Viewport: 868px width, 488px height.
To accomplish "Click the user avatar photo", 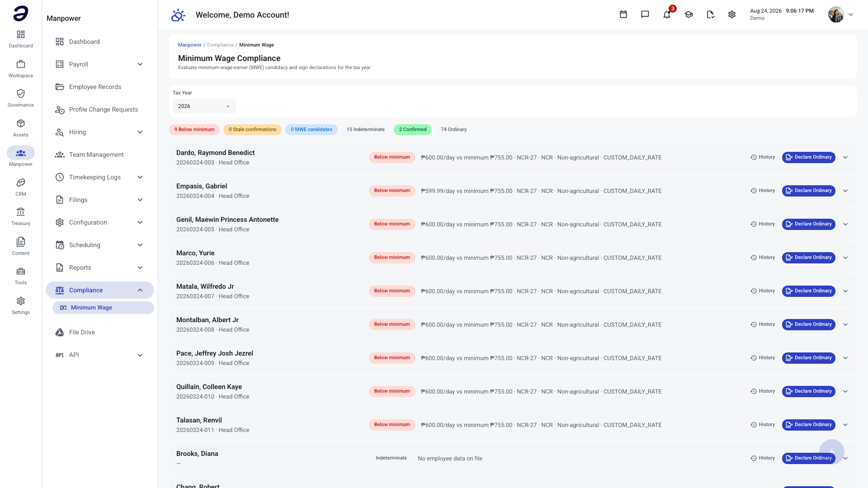I will 836,14.
